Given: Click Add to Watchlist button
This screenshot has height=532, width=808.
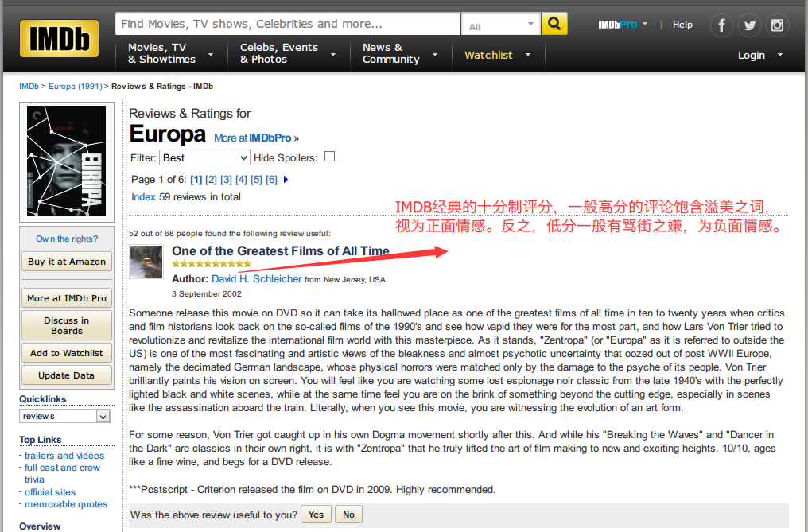Looking at the screenshot, I should (67, 353).
